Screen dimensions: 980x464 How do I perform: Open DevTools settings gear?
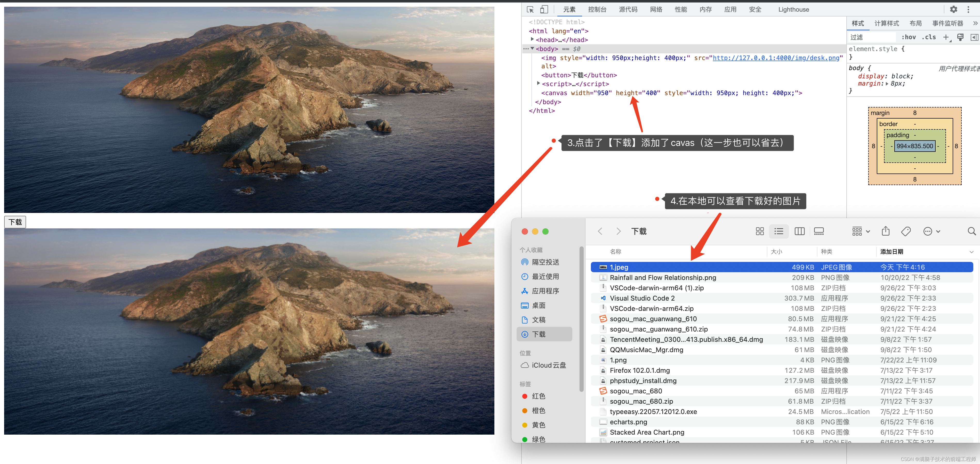pyautogui.click(x=954, y=10)
